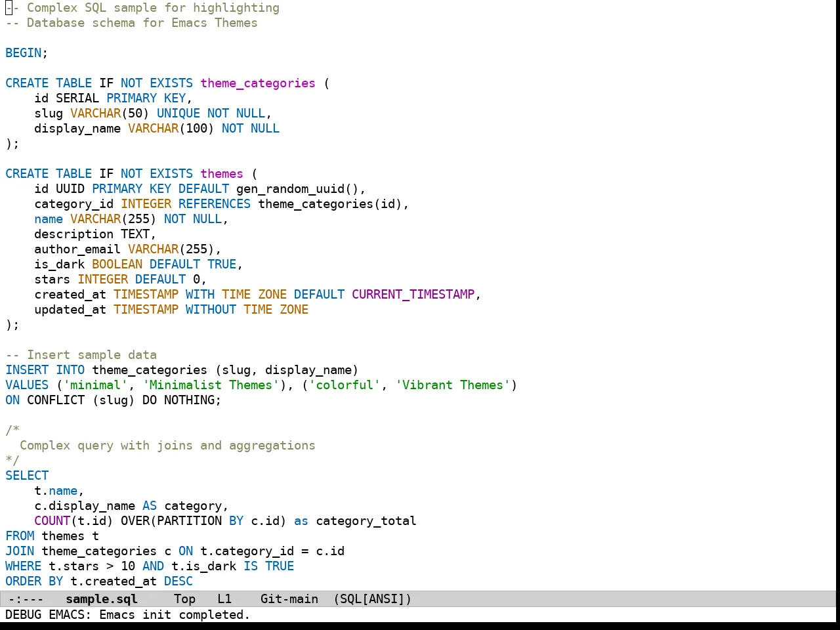Click the COUNT function in the query
The width and height of the screenshot is (840, 630).
(52, 520)
